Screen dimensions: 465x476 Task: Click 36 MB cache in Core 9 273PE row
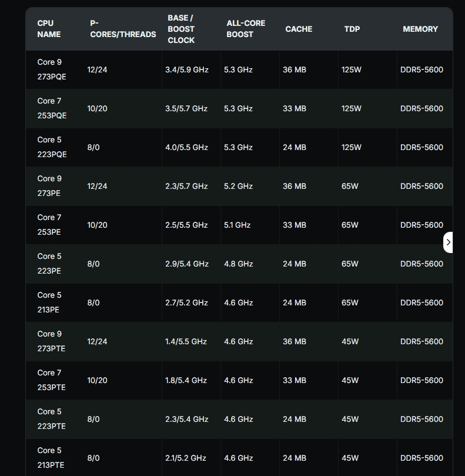click(295, 187)
